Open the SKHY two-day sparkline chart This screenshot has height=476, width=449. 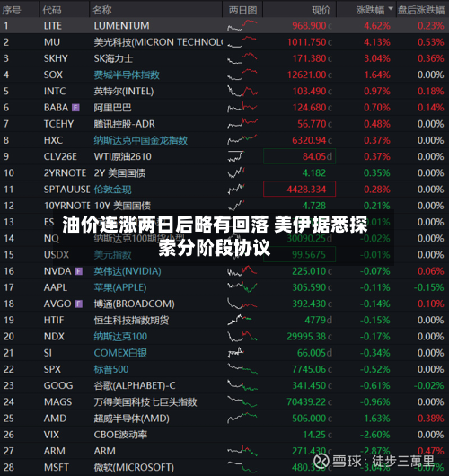click(242, 58)
